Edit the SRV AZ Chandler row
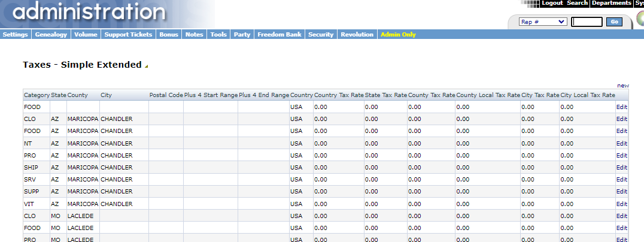The height and width of the screenshot is (242, 644). pos(621,180)
